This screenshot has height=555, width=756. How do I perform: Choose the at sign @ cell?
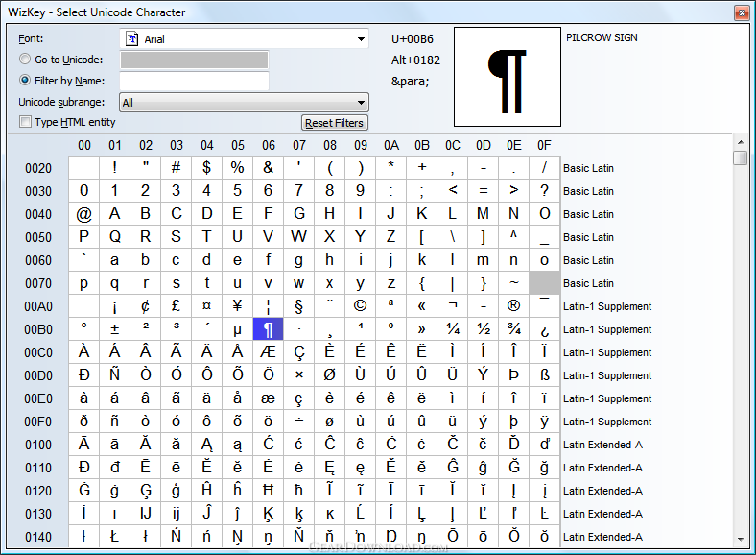point(83,214)
